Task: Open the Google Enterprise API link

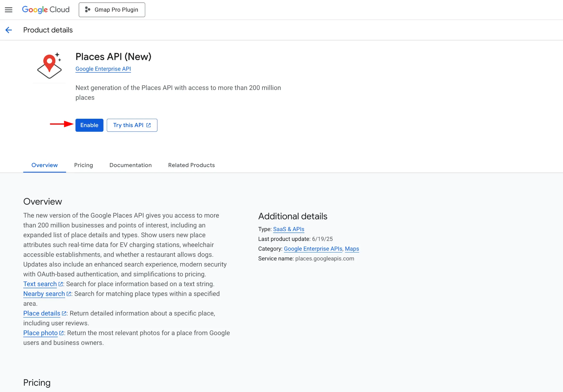Action: pyautogui.click(x=103, y=69)
